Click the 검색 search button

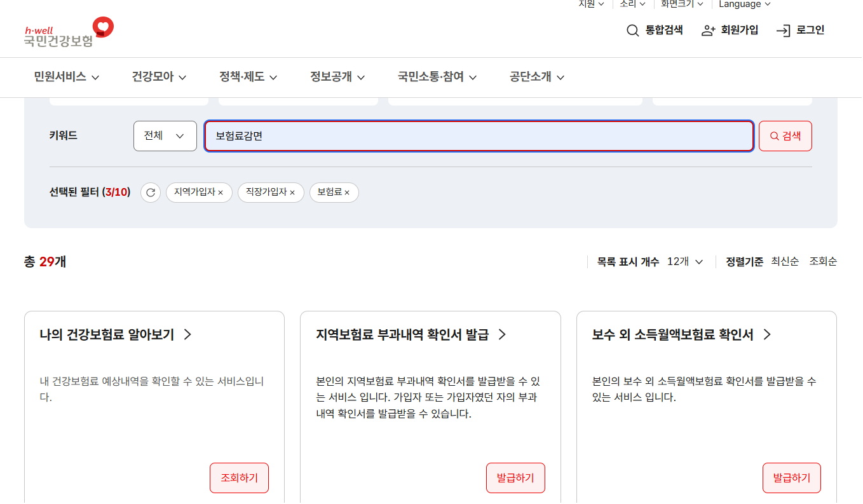point(785,135)
